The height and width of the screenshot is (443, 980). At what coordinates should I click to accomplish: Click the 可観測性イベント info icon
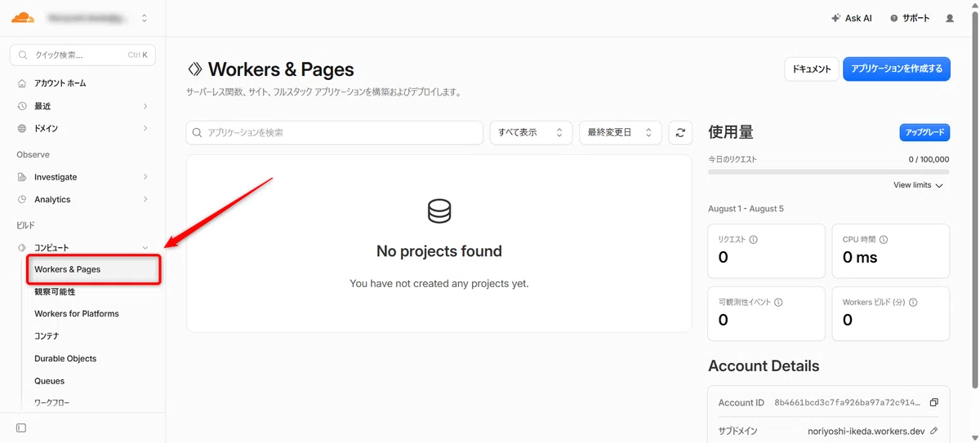click(x=778, y=302)
